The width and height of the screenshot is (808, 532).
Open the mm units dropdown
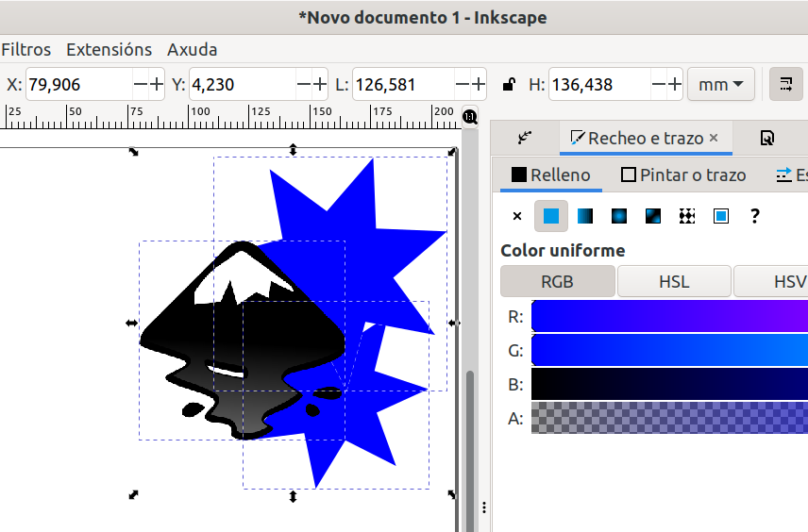[721, 85]
